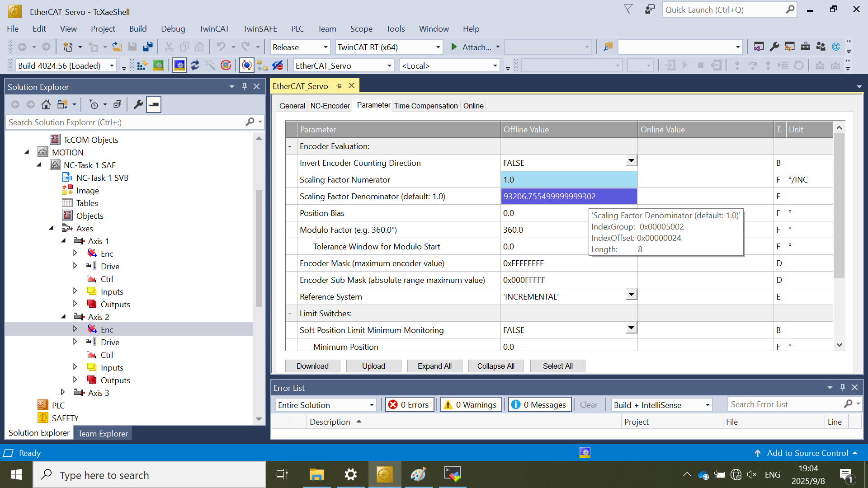
Task: Open Solution Explorer properties wrench icon
Action: (x=138, y=104)
